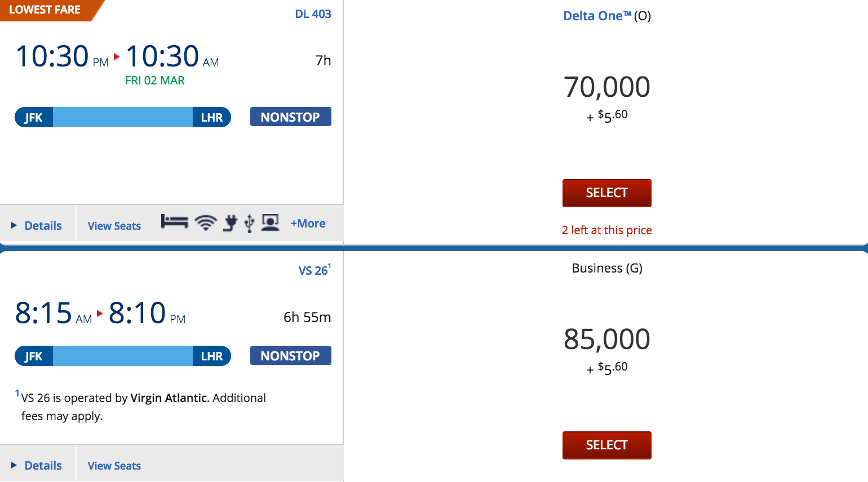Click the USB port amenity icon

pyautogui.click(x=249, y=224)
